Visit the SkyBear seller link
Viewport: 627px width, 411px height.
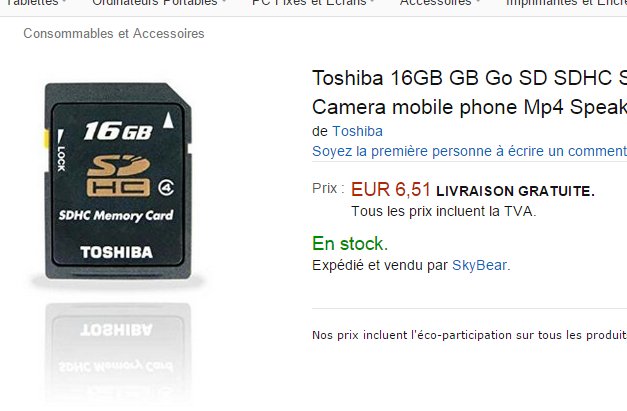pyautogui.click(x=481, y=265)
